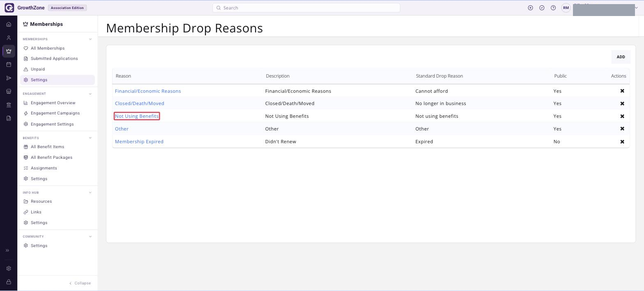This screenshot has width=644, height=291.
Task: Open the tasks checkmark icon in header
Action: point(542,8)
